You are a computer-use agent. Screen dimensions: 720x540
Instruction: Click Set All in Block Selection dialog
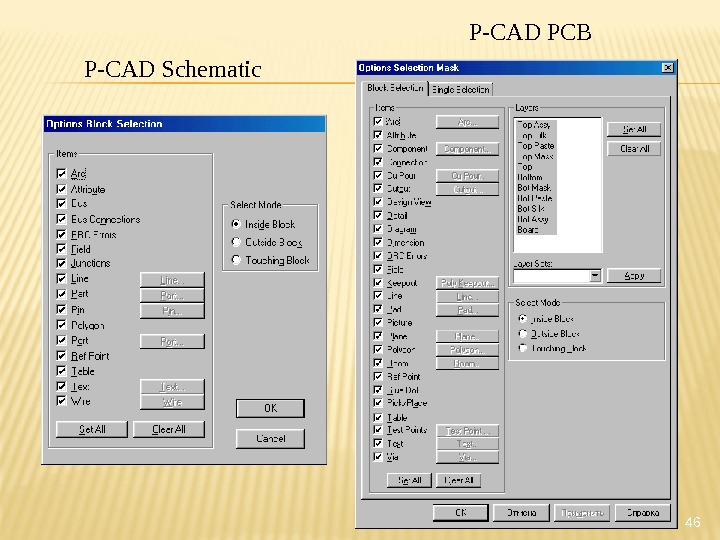click(92, 429)
